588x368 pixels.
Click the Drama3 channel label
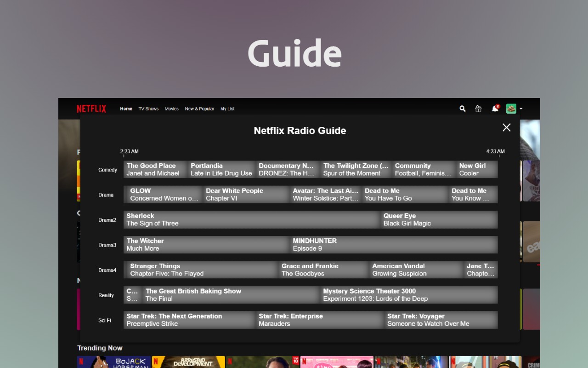(107, 245)
